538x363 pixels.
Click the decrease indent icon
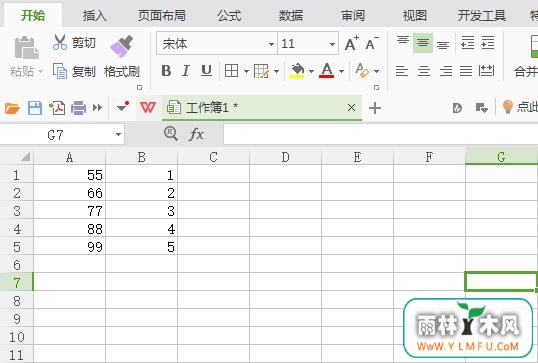(468, 43)
